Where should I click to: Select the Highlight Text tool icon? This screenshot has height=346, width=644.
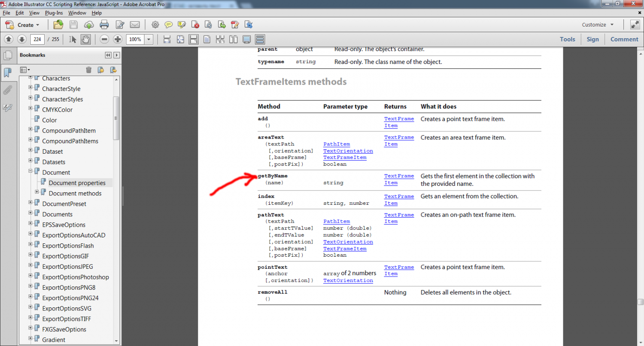pos(182,24)
